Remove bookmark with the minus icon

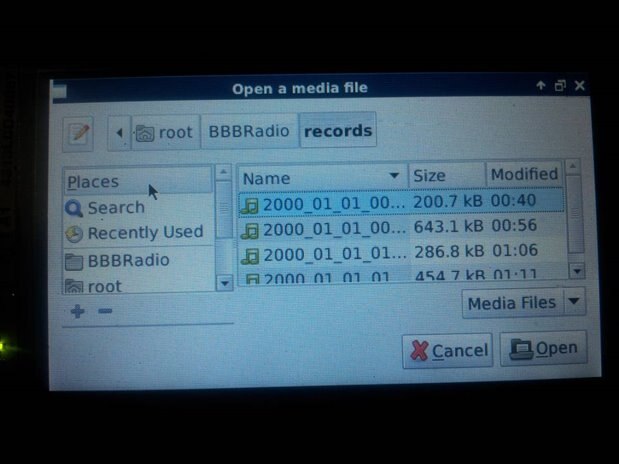[x=105, y=311]
